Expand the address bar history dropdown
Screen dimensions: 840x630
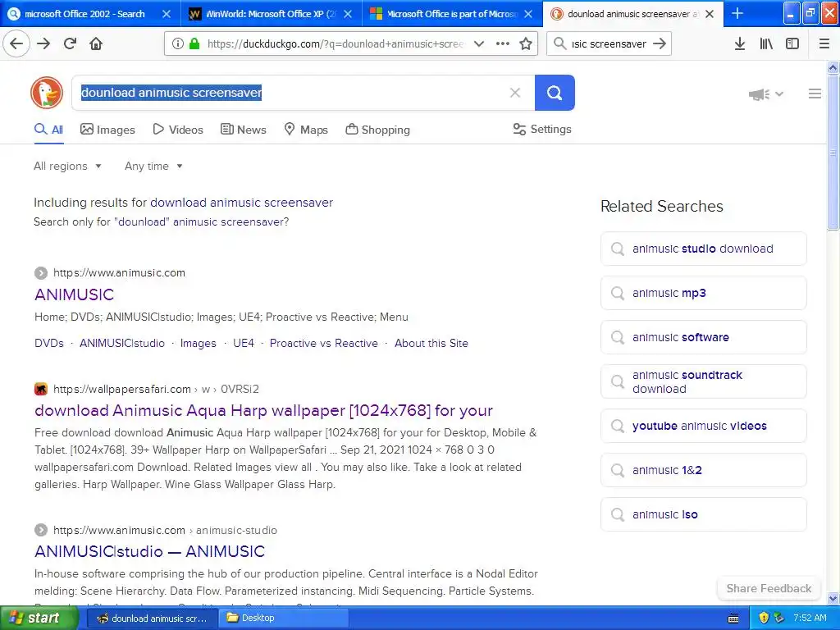(x=479, y=43)
